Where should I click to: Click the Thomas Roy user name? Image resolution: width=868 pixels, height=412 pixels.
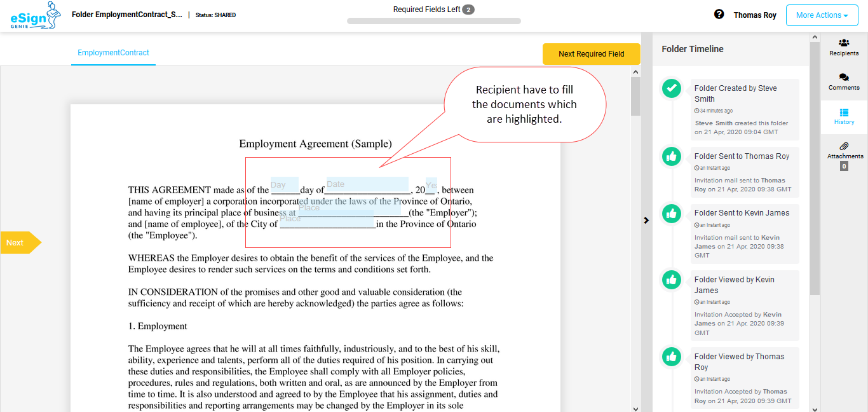point(755,15)
